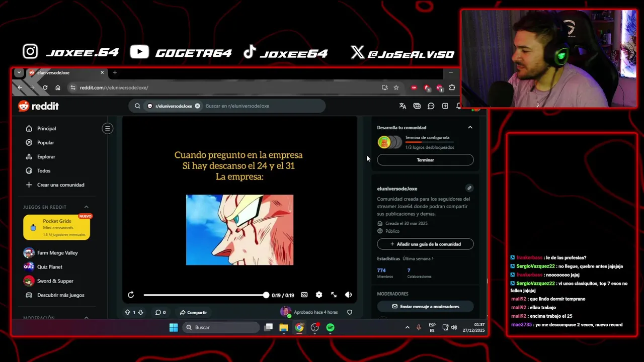
Task: Open the Reddit advertise icon
Action: (x=417, y=106)
